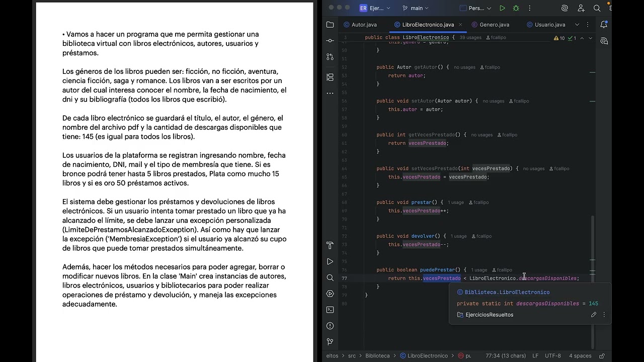
Task: Open the main Git branch dropdown
Action: click(x=416, y=8)
